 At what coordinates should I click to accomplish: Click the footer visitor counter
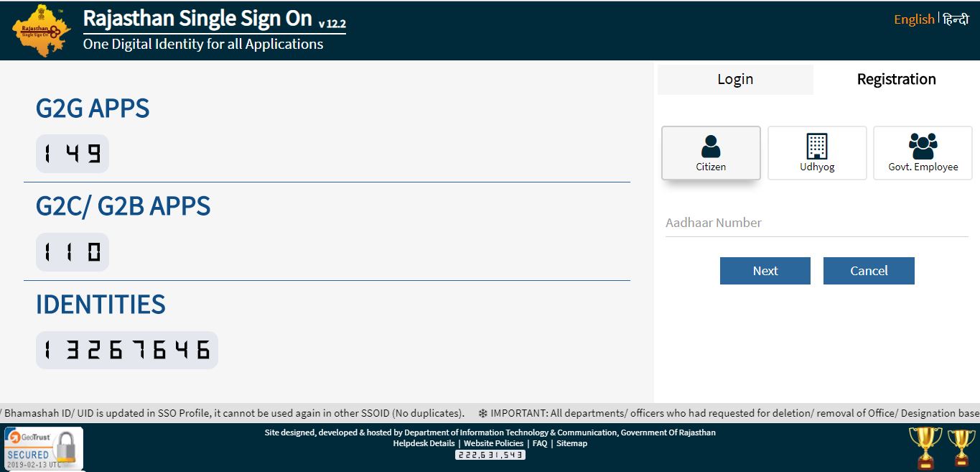[490, 455]
